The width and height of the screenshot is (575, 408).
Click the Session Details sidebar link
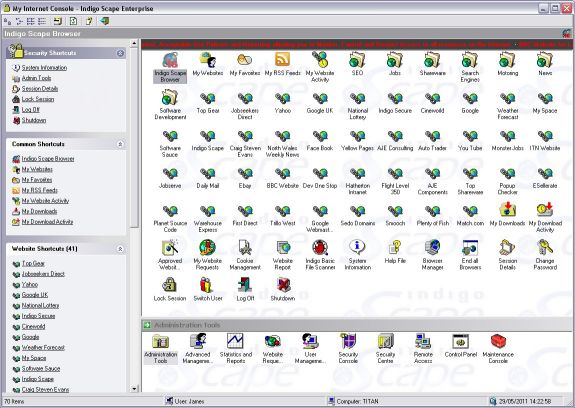pos(40,89)
